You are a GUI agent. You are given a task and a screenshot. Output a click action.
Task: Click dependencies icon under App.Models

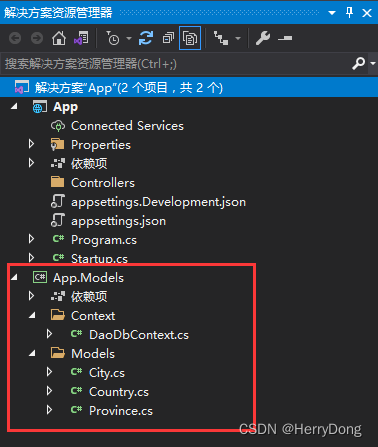click(x=58, y=296)
